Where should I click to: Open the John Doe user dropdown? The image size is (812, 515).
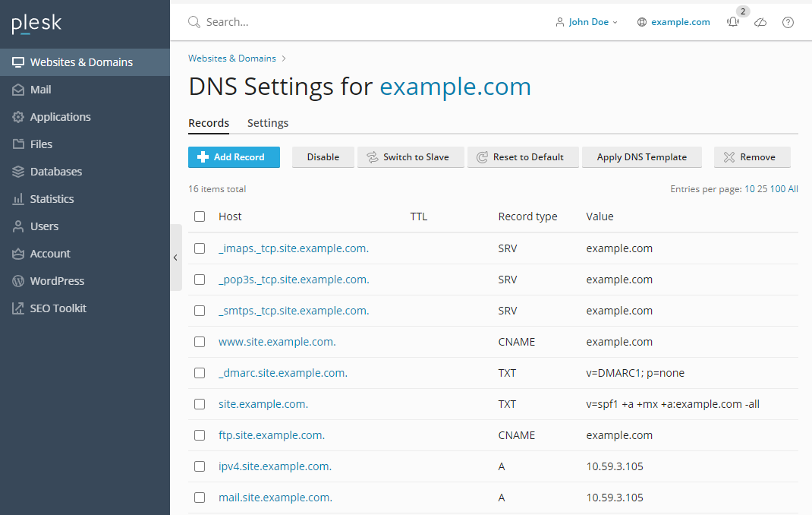[x=587, y=22]
